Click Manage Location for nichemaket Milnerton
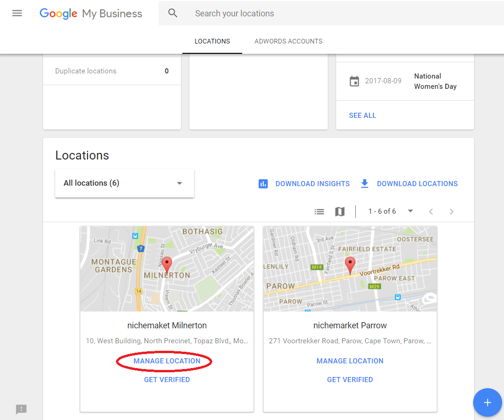 [167, 361]
